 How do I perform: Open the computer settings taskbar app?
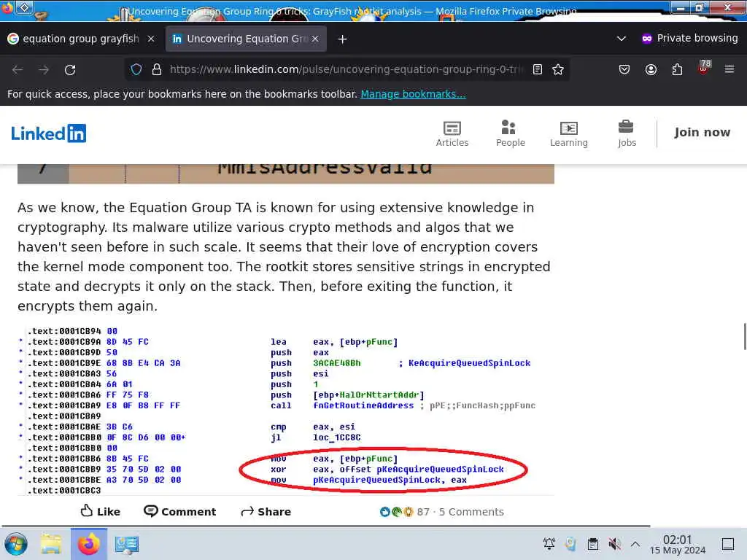(x=126, y=544)
